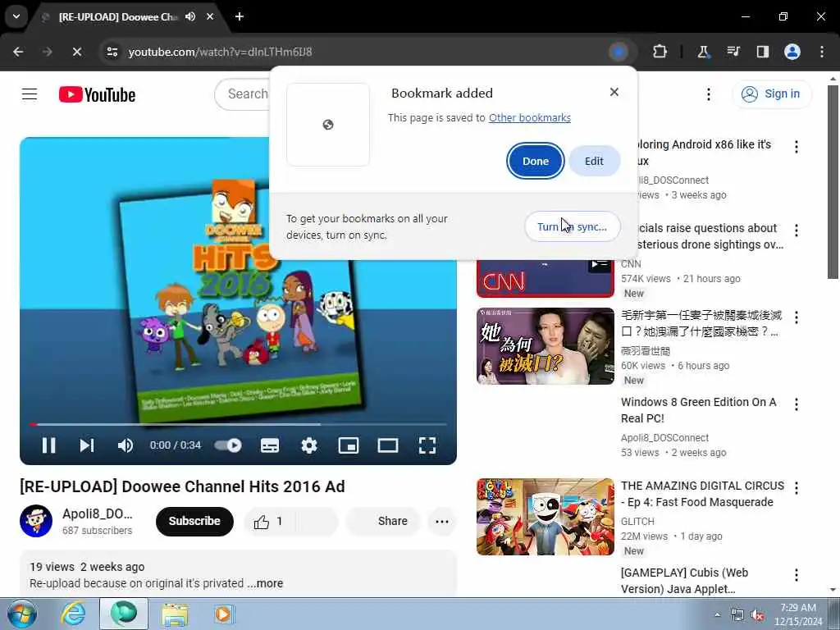Open more actions under the video
The width and height of the screenshot is (840, 630).
point(442,521)
